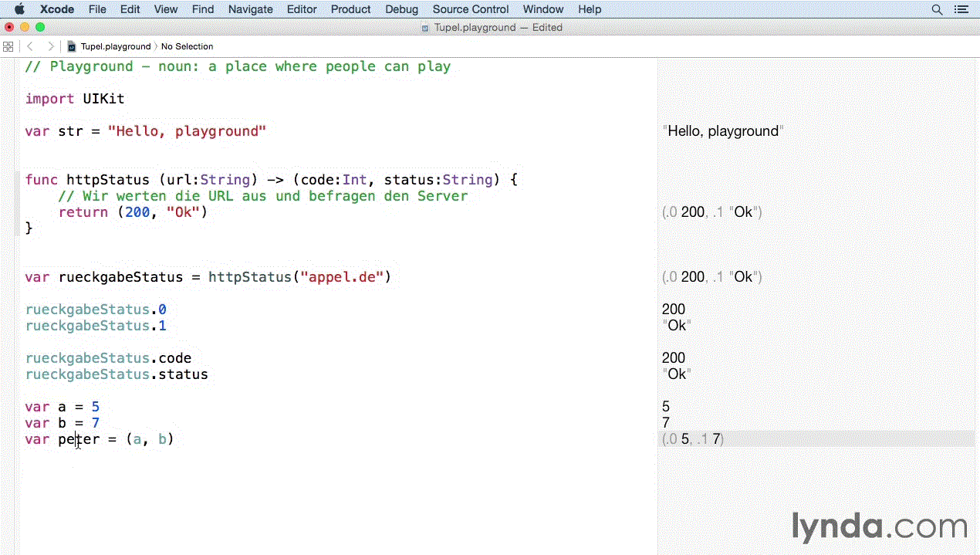Open the Help menu

(589, 9)
